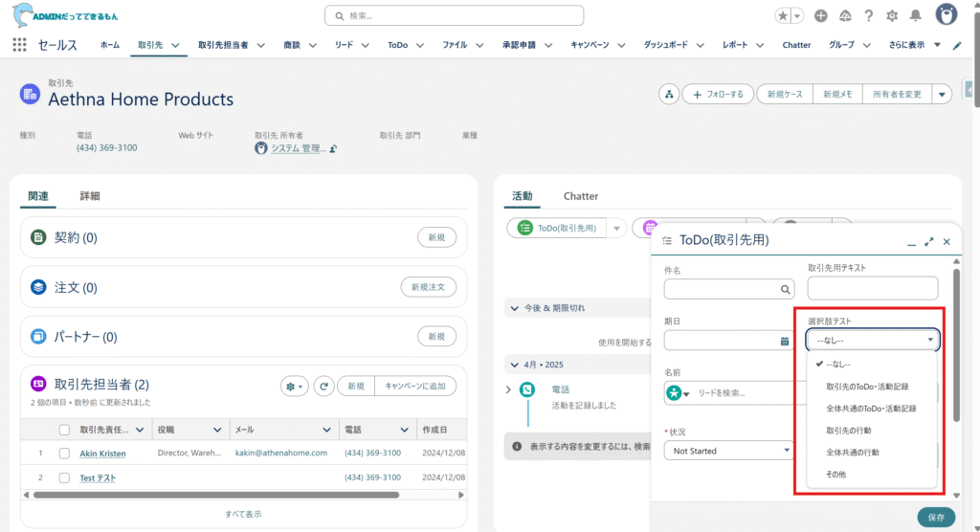Open the Akin Kristen contact link

[102, 454]
